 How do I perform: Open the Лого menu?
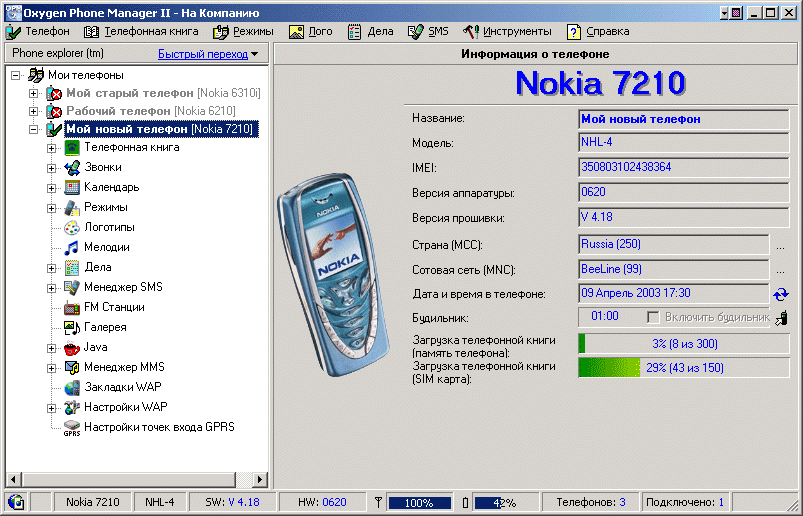click(310, 32)
